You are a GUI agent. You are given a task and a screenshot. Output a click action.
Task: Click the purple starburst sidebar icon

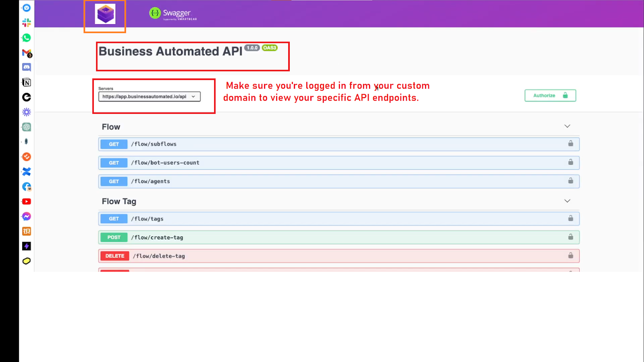[x=27, y=112]
